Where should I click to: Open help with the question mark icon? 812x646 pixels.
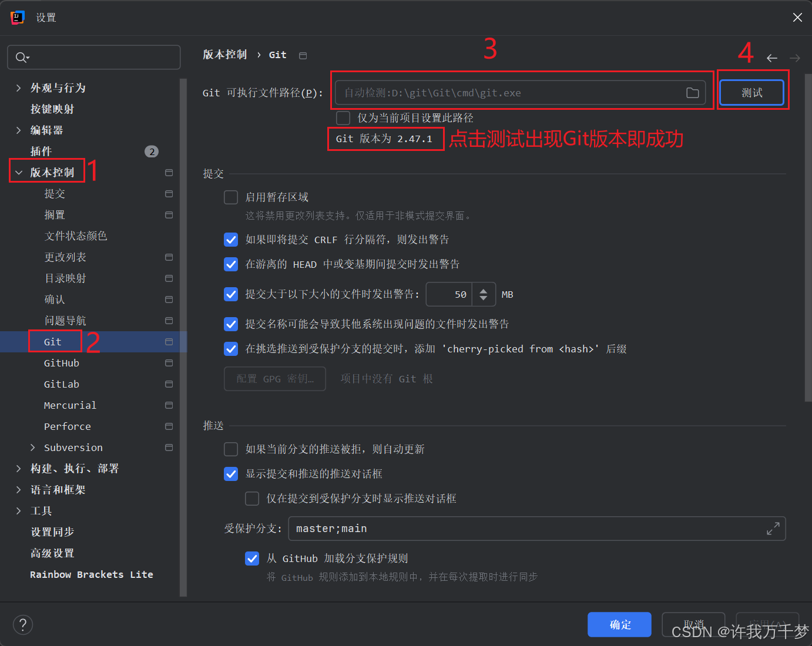click(23, 624)
